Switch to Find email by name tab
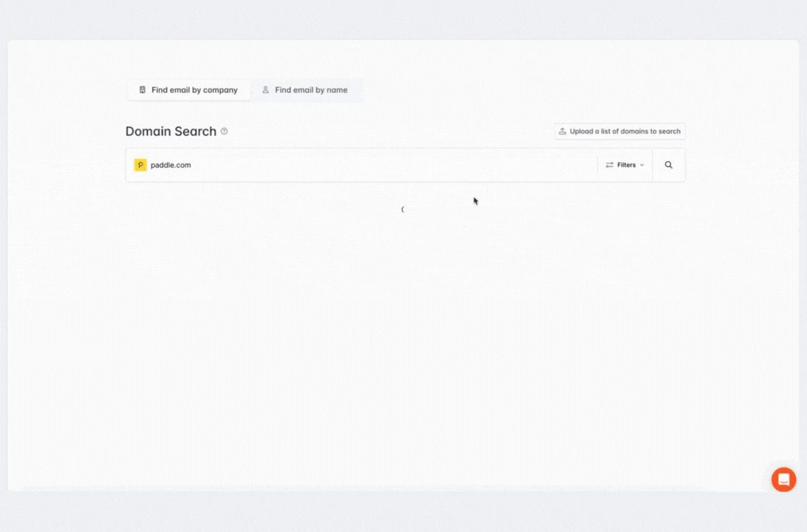 click(x=305, y=90)
